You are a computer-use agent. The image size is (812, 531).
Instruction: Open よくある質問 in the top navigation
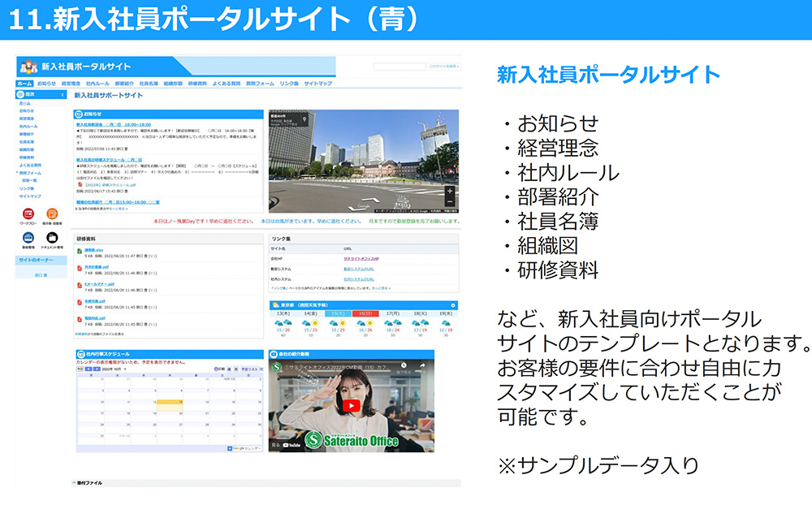pyautogui.click(x=227, y=84)
